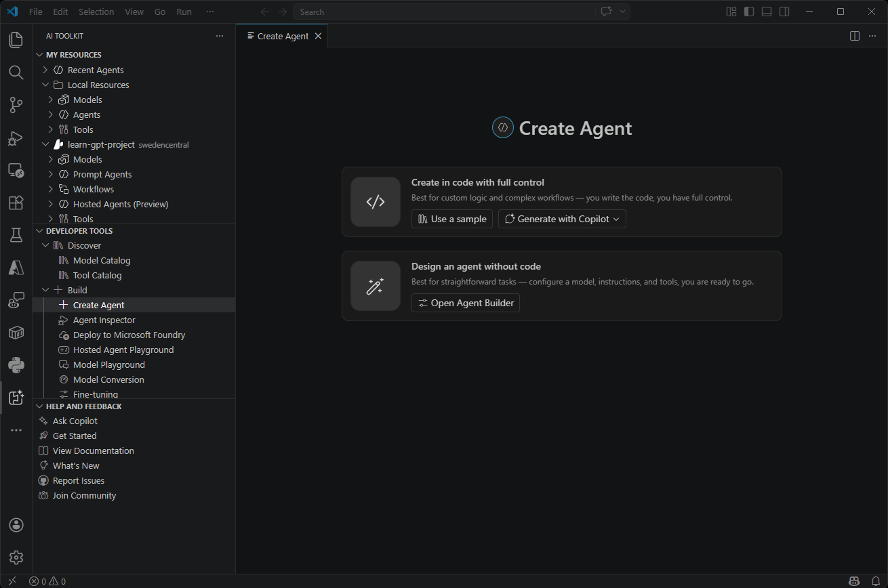
Task: Select Model Playground under Developer Tools
Action: (x=107, y=364)
